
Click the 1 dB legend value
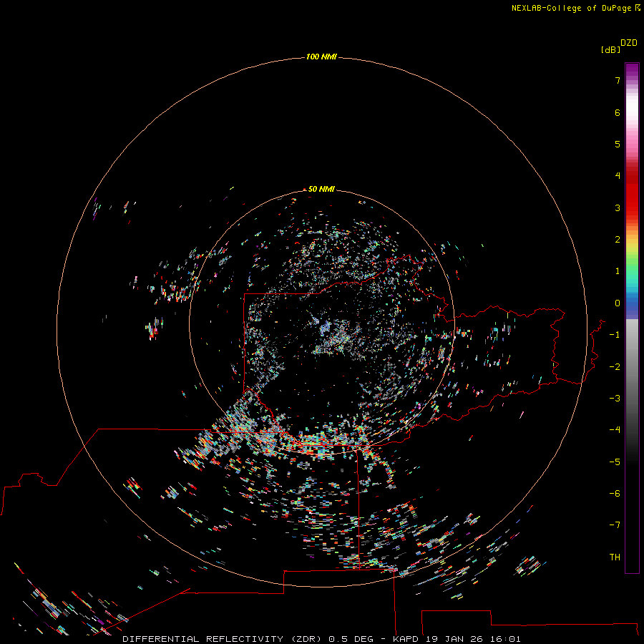[x=618, y=271]
